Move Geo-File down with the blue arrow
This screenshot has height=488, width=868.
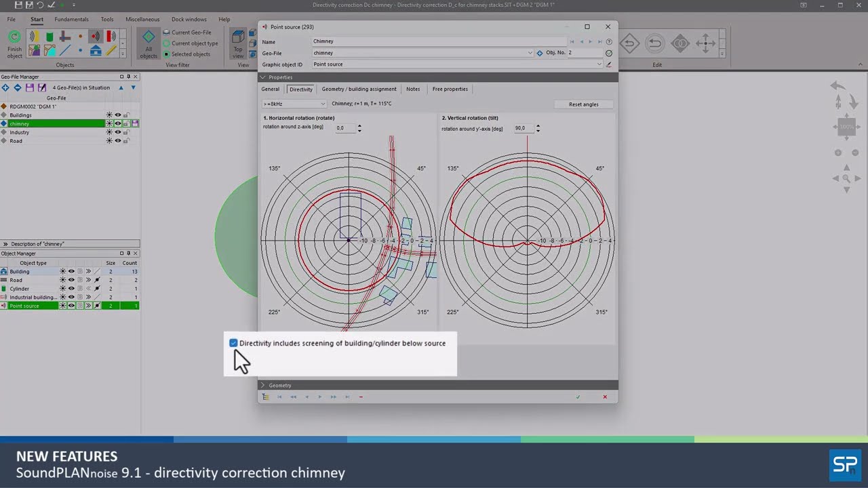tap(133, 87)
